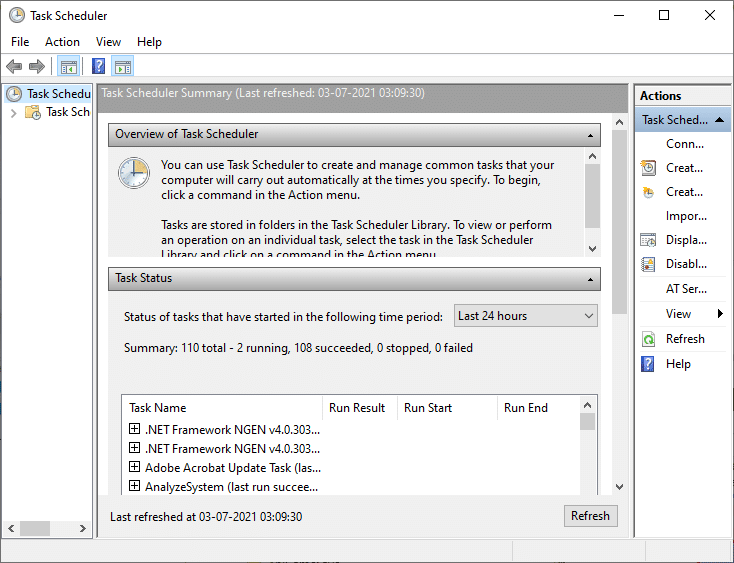Open the Last 24 hours dropdown
The width and height of the screenshot is (734, 563).
pyautogui.click(x=526, y=316)
